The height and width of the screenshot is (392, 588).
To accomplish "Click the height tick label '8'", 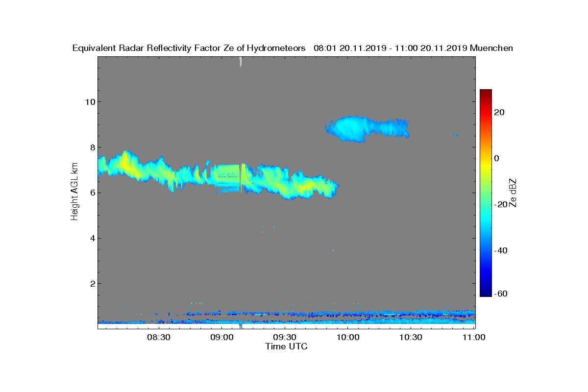I will pyautogui.click(x=92, y=147).
